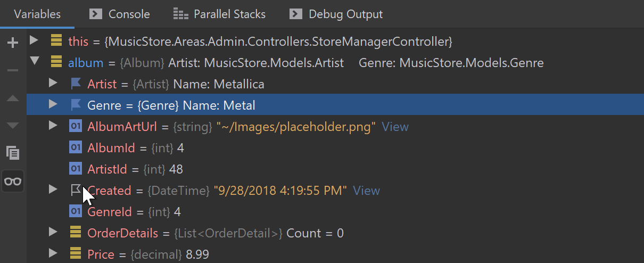Click the move up arrow icon

[13, 98]
